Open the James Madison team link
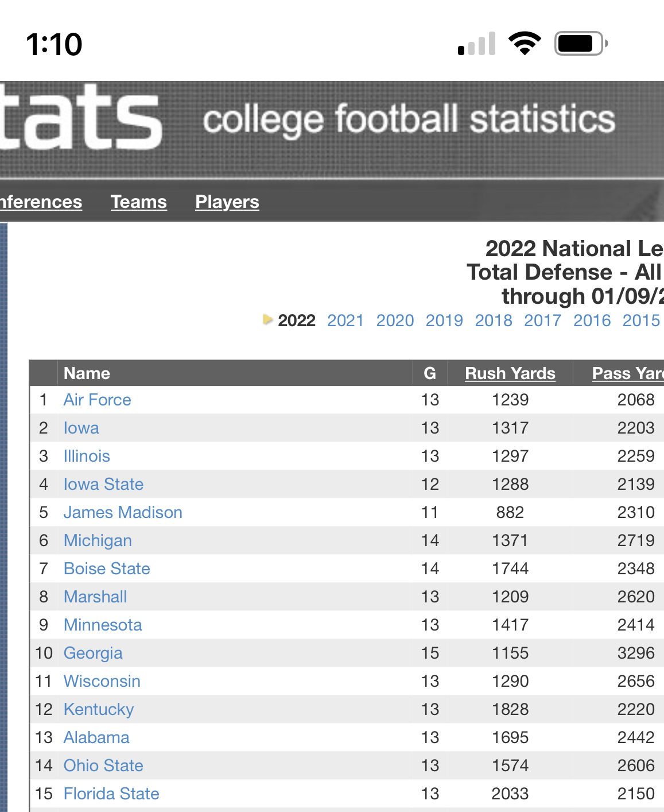The image size is (664, 812). point(123,512)
